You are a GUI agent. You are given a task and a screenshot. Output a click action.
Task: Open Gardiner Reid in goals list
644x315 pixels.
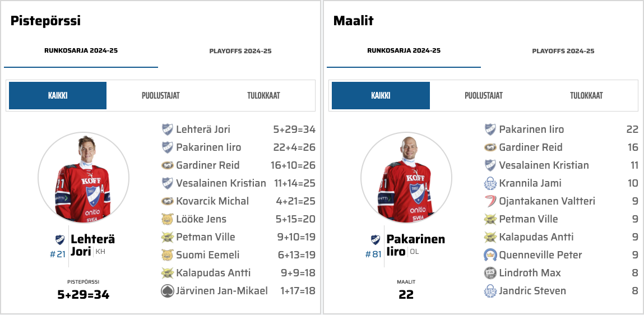coord(530,147)
